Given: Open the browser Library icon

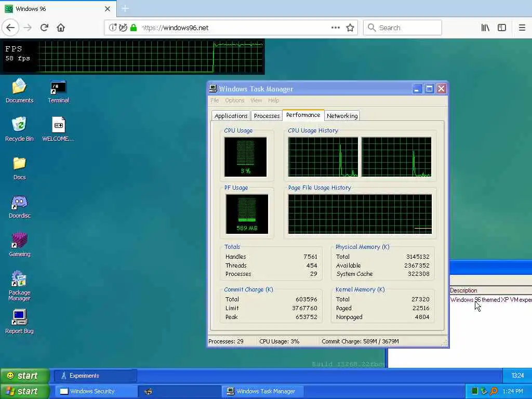Looking at the screenshot, I should [486, 28].
